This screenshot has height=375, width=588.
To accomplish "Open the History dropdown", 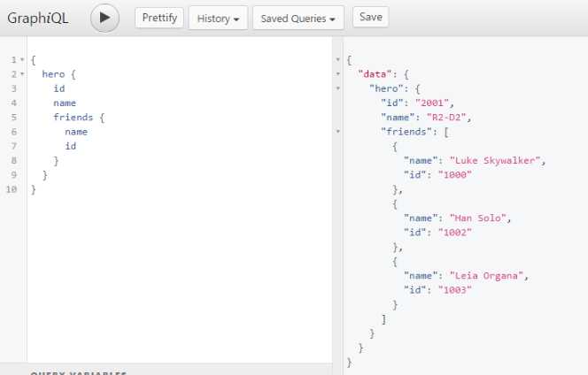I will 218,19.
